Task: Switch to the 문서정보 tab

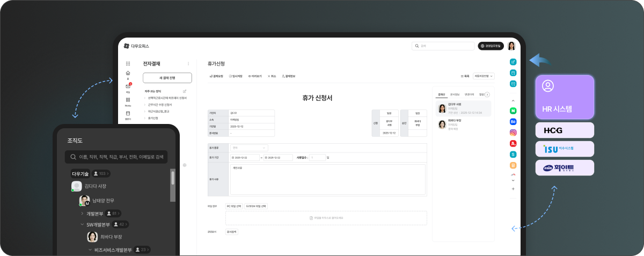Action: coord(454,94)
